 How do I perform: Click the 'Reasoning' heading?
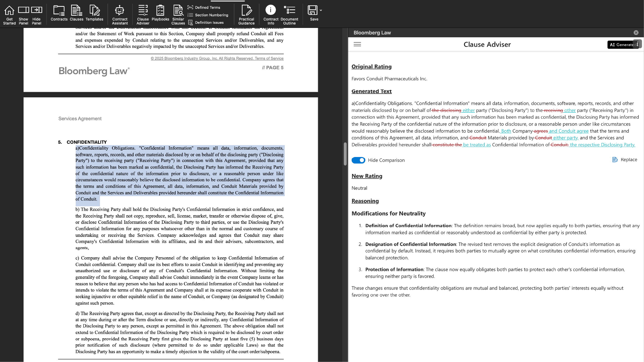pyautogui.click(x=365, y=201)
